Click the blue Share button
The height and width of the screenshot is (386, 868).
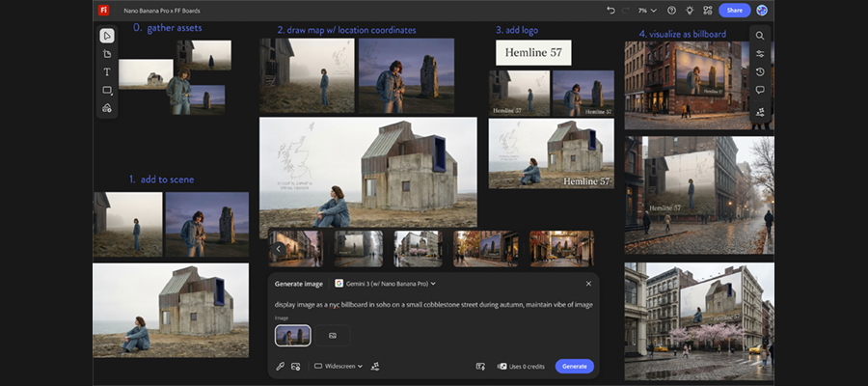pyautogui.click(x=735, y=11)
